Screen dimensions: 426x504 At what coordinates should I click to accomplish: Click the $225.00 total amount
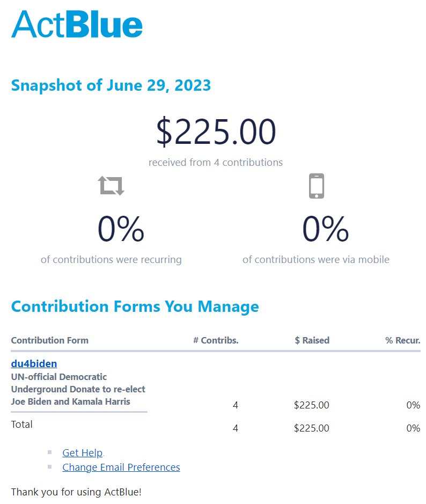[216, 132]
